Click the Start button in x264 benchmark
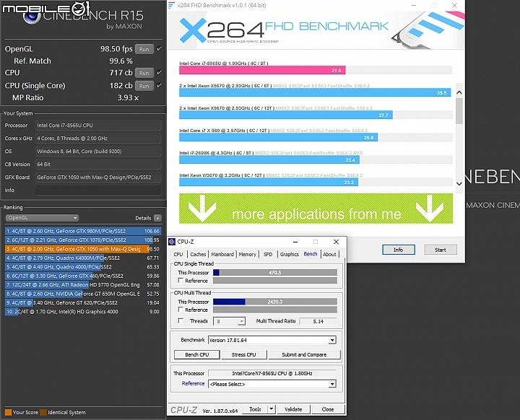Screen dimensions: 520x420 pyautogui.click(x=441, y=250)
